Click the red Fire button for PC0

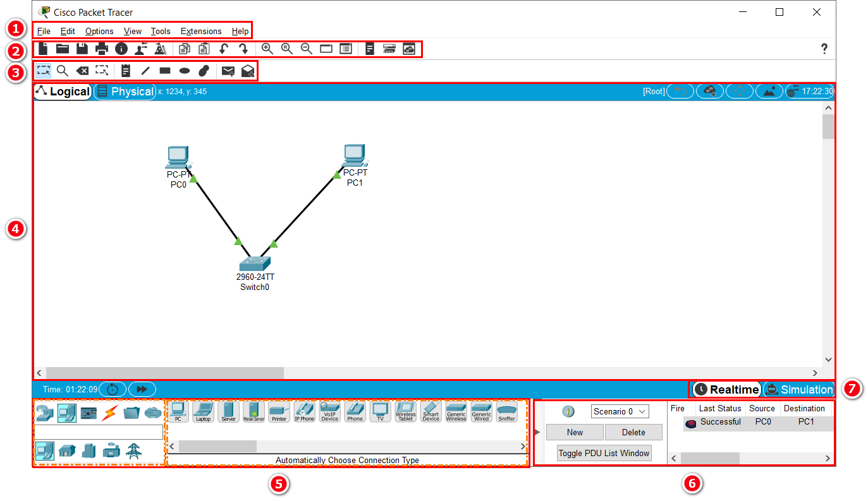coord(690,423)
